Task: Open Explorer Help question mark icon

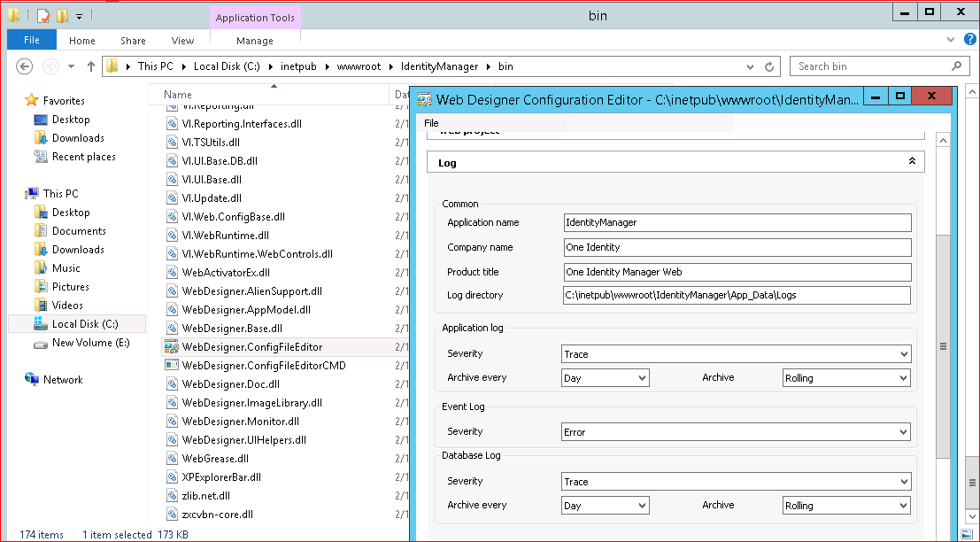Action: click(x=969, y=39)
